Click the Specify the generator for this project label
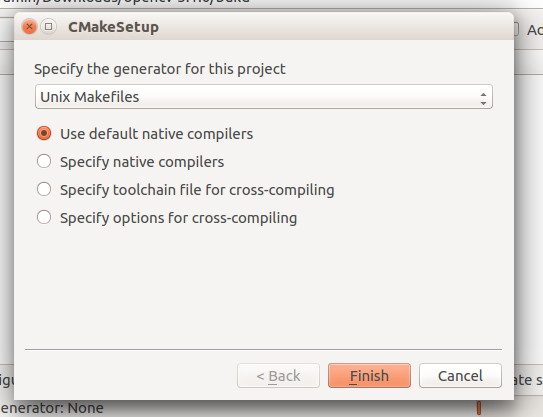This screenshot has width=543, height=417. [x=160, y=69]
